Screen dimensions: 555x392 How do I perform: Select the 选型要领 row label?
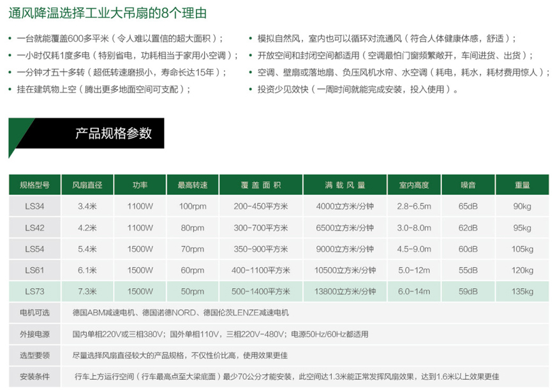click(34, 355)
